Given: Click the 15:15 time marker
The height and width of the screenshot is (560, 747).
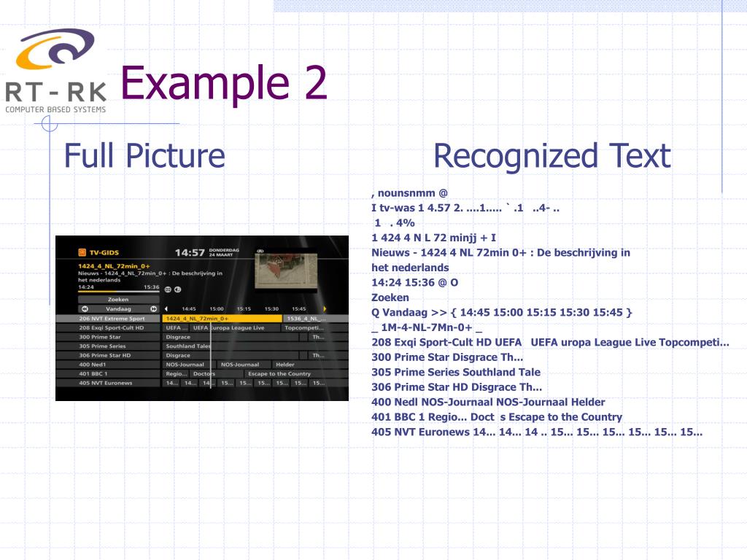Looking at the screenshot, I should [244, 308].
